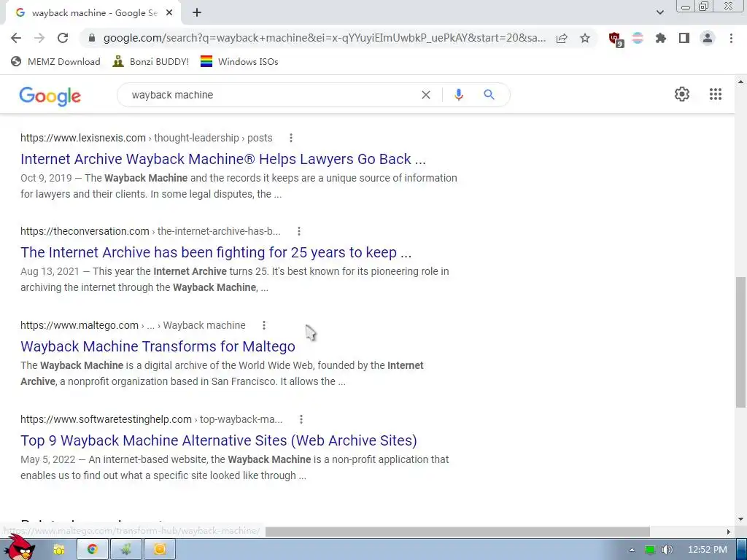Open Internet Archive Wayback Machine Helps Lawyers result
The width and height of the screenshot is (747, 560).
[x=223, y=159]
